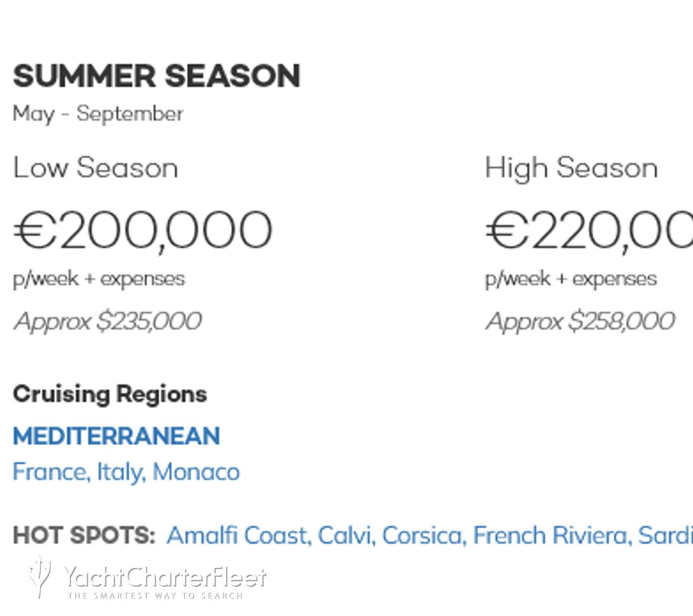693x616 pixels.
Task: Click the Low Season label
Action: (95, 167)
